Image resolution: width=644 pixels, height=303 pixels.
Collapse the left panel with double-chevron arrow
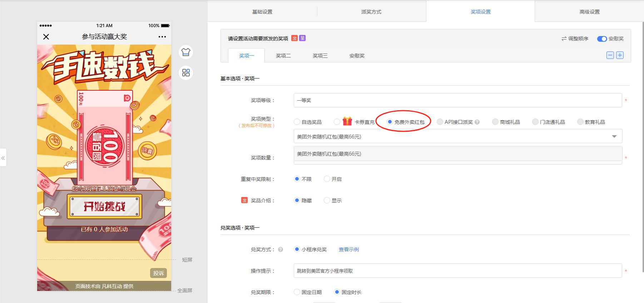point(3,158)
